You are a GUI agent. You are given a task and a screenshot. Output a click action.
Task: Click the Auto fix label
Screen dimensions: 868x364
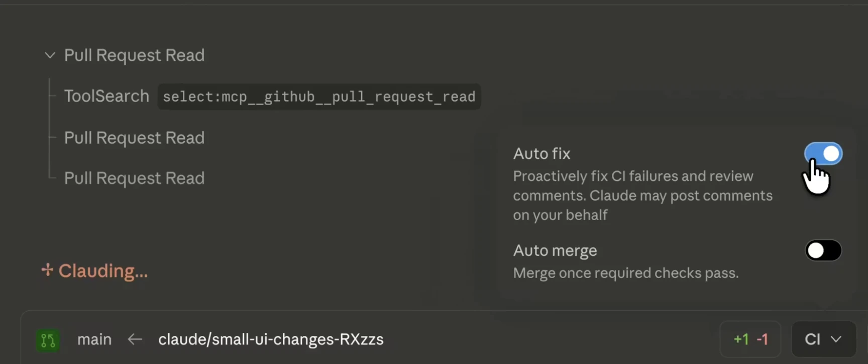tap(541, 153)
